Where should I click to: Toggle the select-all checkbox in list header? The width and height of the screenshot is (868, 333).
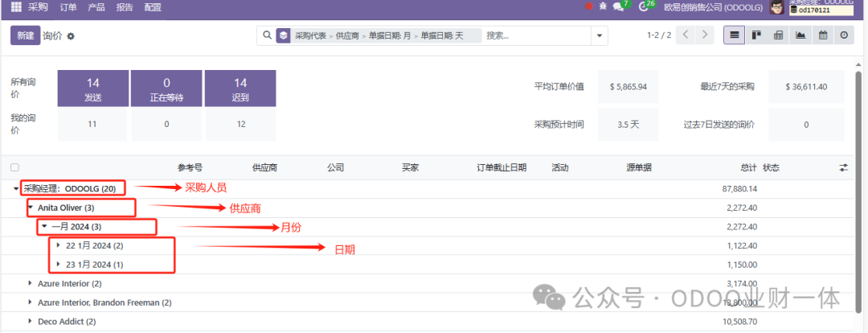[x=14, y=167]
